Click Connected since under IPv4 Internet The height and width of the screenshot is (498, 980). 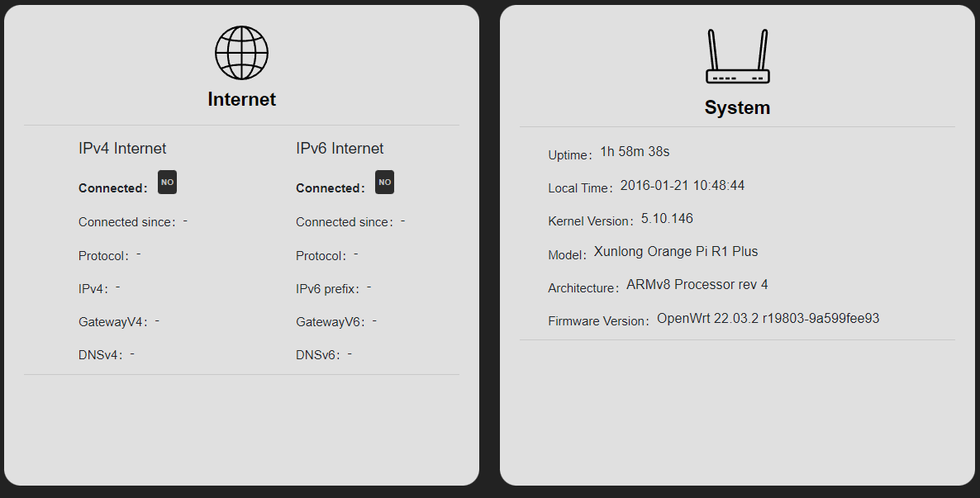(x=127, y=222)
